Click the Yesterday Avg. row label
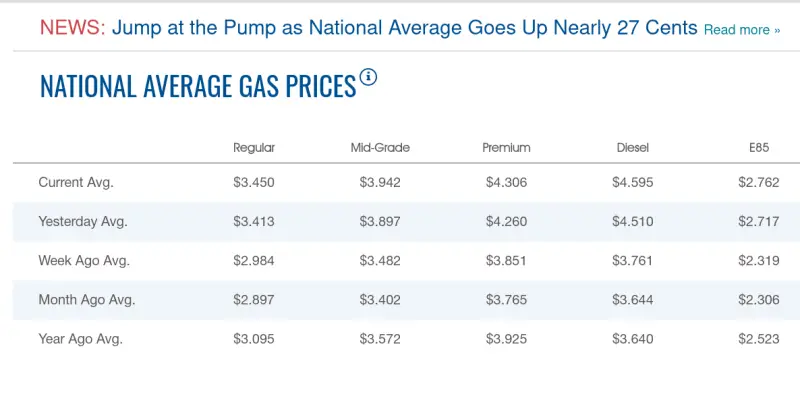The width and height of the screenshot is (800, 411). tap(83, 221)
